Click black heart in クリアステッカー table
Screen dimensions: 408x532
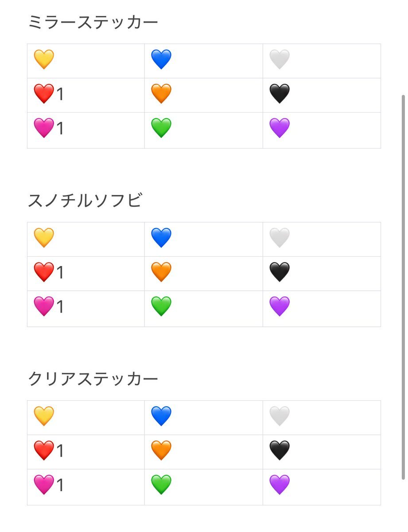(x=280, y=451)
